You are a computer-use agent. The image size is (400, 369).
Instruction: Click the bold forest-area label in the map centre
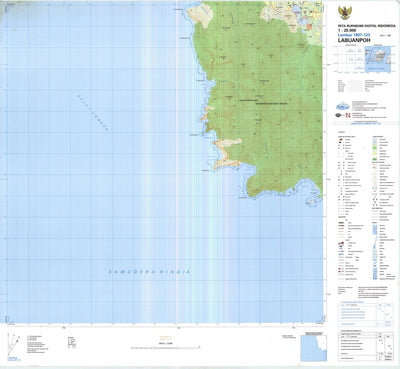pyautogui.click(x=271, y=103)
